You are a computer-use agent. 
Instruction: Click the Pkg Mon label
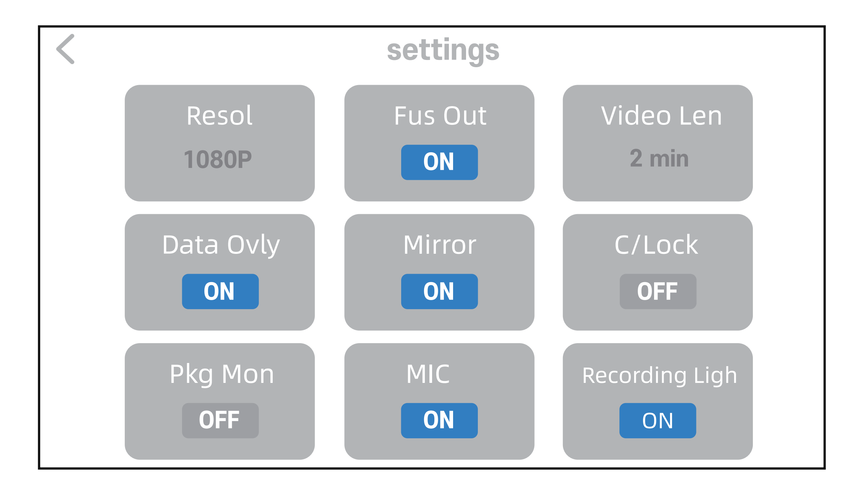tap(222, 374)
